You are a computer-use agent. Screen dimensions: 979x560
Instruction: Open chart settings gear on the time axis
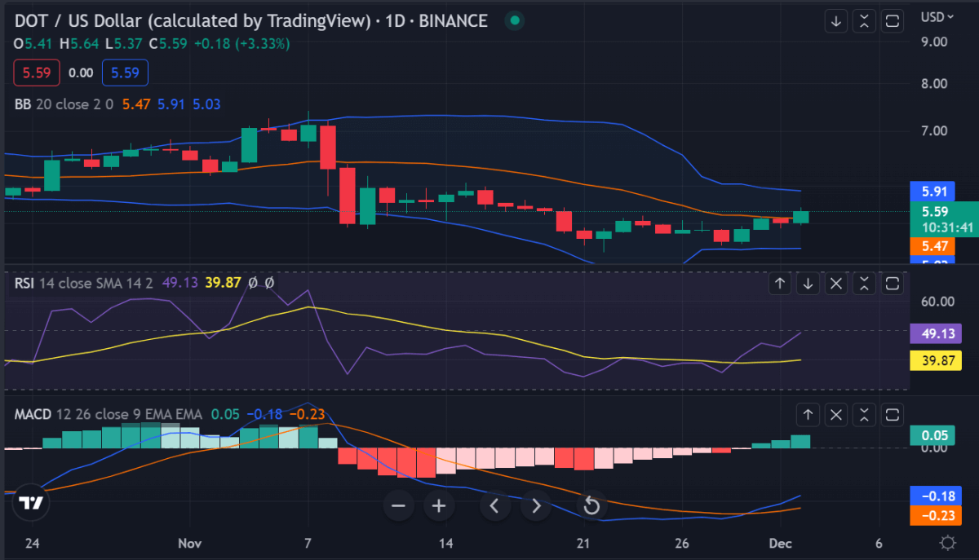[x=948, y=543]
